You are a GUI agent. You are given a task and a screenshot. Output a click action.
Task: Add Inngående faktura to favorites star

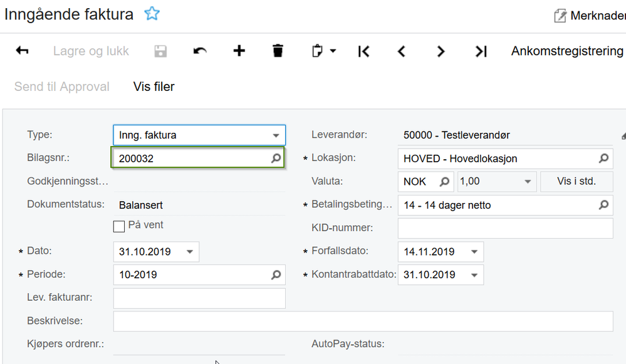(152, 14)
